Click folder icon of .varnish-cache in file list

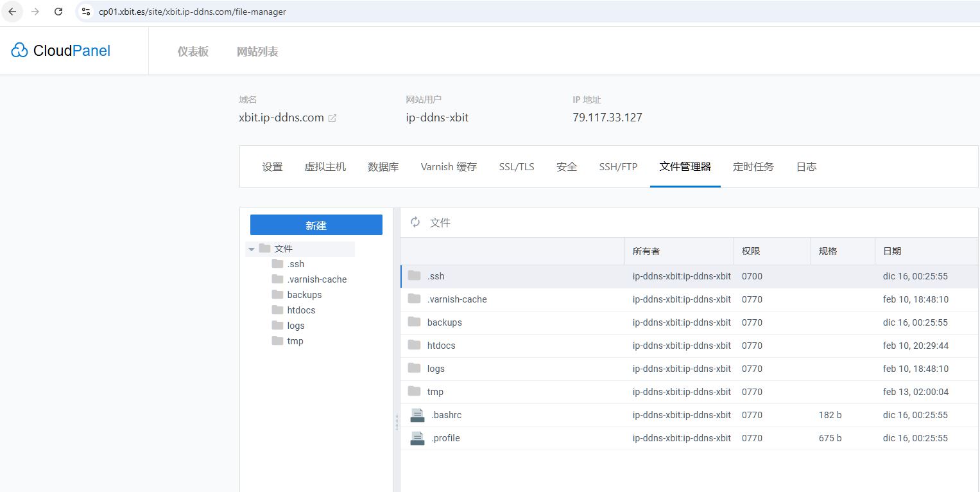coord(415,299)
